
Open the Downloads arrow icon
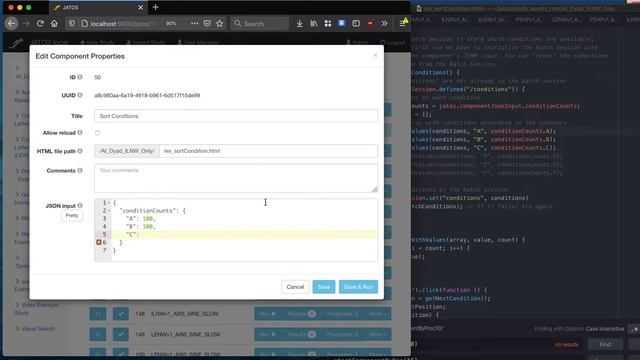[x=300, y=24]
